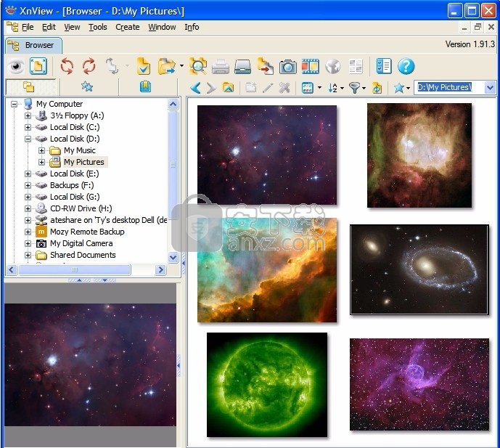Open the Edit menu
Image resolution: width=500 pixels, height=448 pixels.
tap(49, 27)
